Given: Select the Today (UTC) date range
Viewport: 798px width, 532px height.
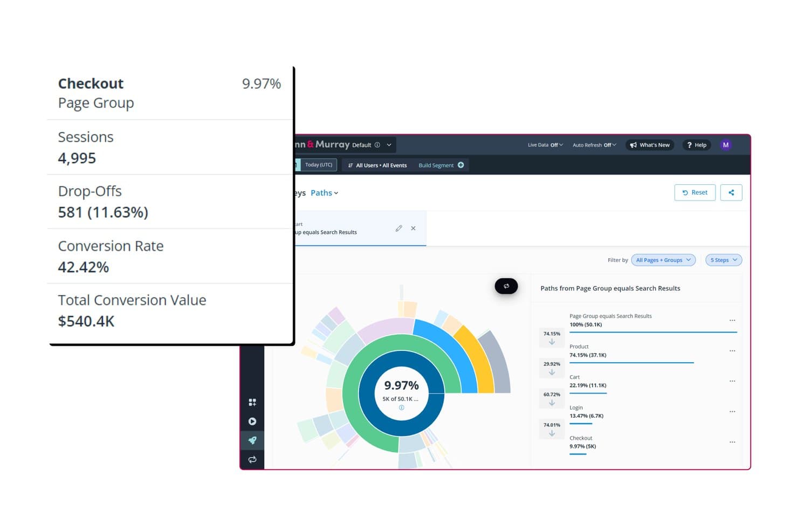Looking at the screenshot, I should tap(318, 165).
